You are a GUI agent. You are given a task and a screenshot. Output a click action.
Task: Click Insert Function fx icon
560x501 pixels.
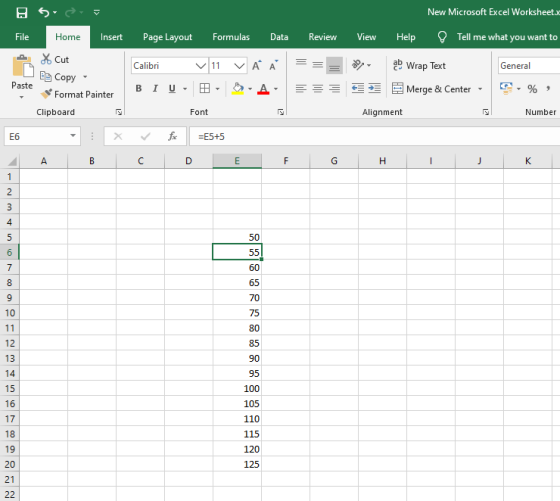click(x=172, y=136)
